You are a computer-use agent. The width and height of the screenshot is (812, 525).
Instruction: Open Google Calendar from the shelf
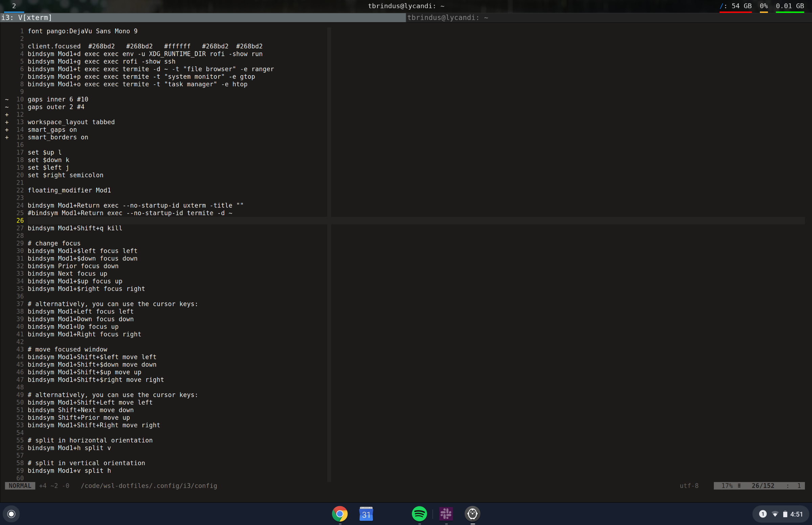(366, 514)
